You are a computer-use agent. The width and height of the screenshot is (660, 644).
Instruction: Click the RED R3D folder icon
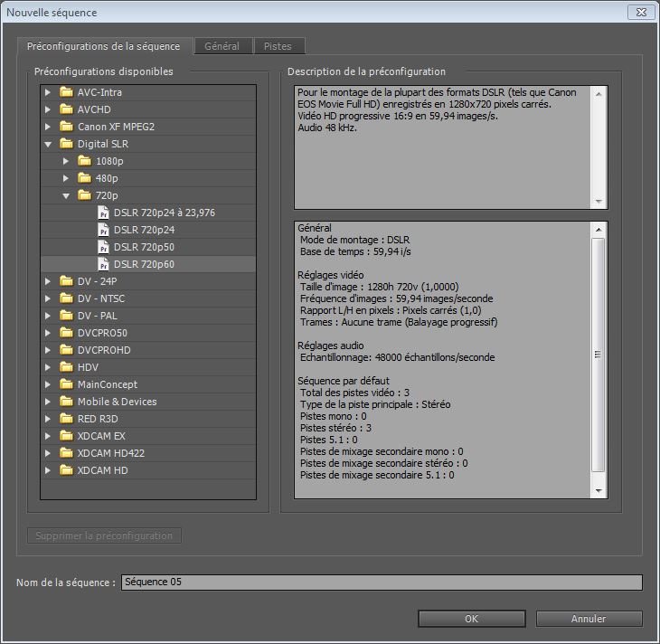[x=66, y=419]
